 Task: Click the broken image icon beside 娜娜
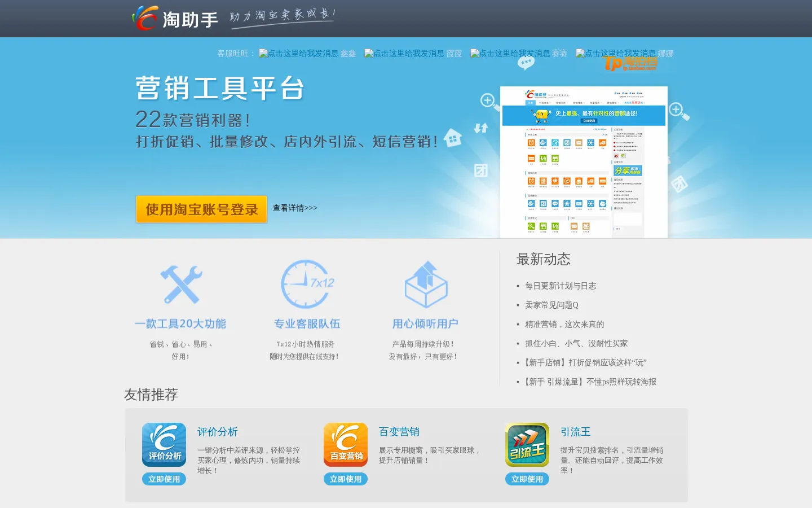pyautogui.click(x=580, y=54)
